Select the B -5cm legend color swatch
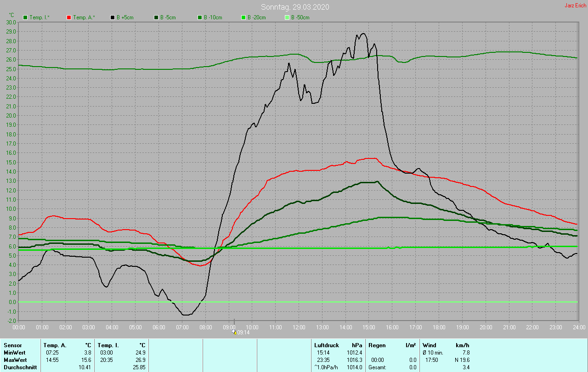 pos(156,17)
